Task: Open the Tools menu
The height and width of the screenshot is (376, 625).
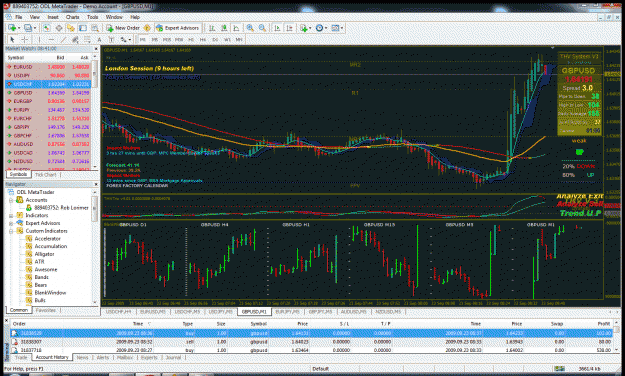Action: (x=92, y=17)
